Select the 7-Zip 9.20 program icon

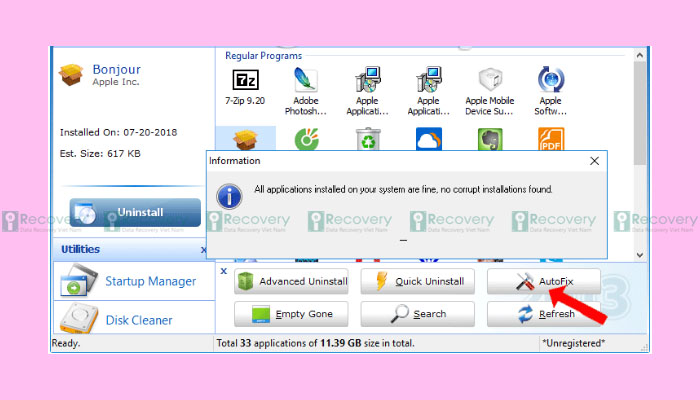[x=245, y=80]
